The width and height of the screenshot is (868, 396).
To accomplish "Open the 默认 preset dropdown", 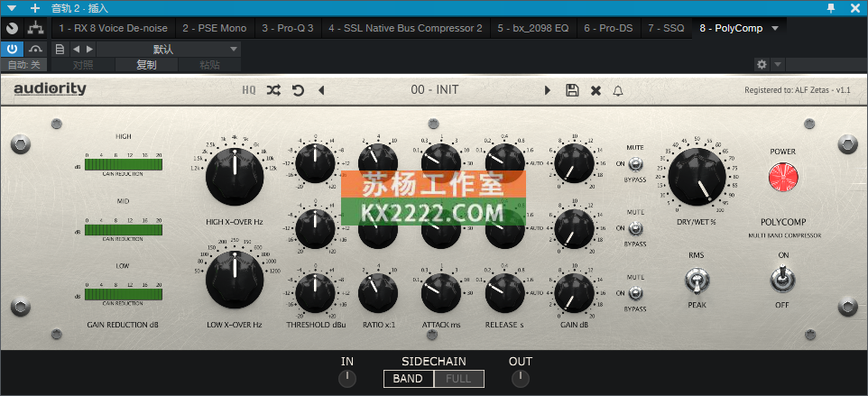I will click(169, 50).
